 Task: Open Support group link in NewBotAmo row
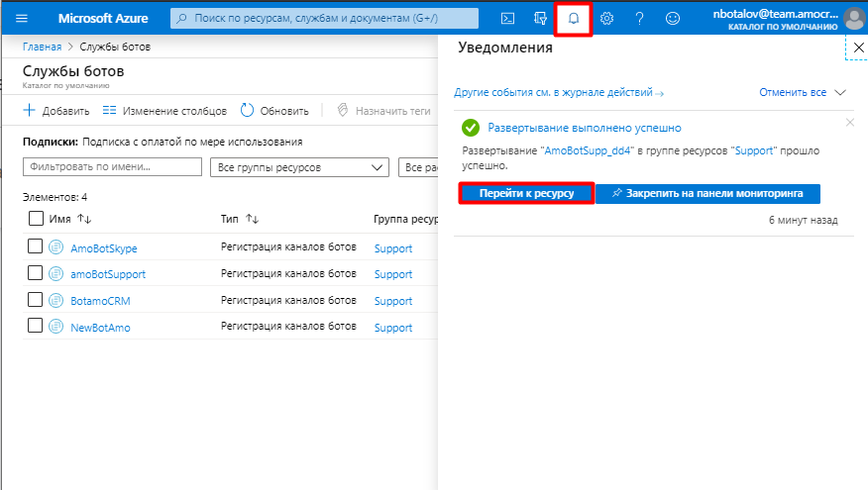coord(393,328)
